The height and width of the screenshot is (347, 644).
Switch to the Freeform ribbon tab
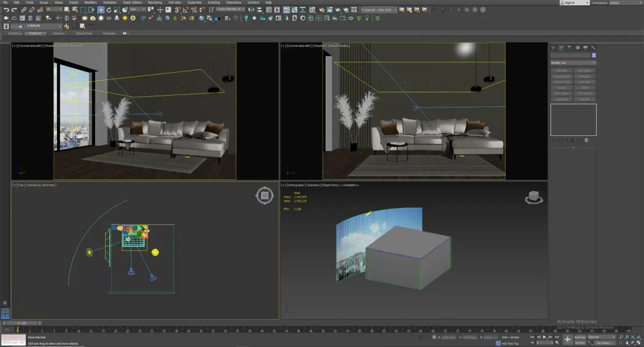point(35,33)
